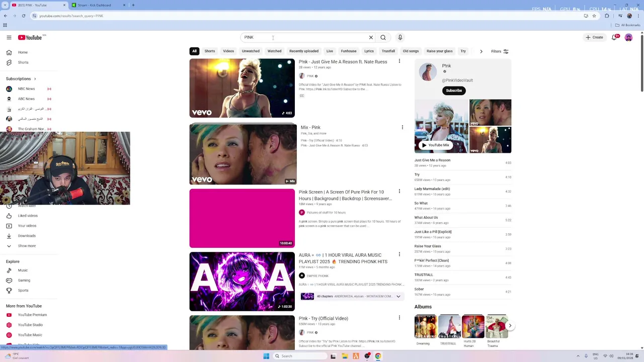Select the Lyrics filter chip

(x=369, y=51)
